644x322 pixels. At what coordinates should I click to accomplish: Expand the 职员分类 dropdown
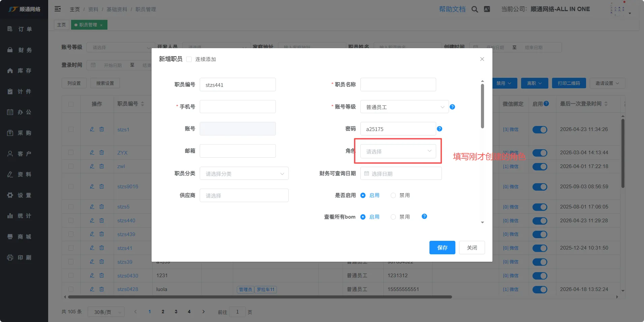pos(244,173)
